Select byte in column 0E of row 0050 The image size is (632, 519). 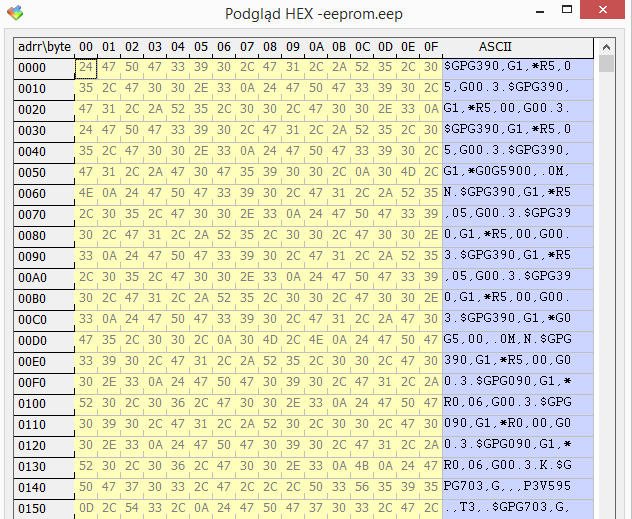click(x=408, y=171)
